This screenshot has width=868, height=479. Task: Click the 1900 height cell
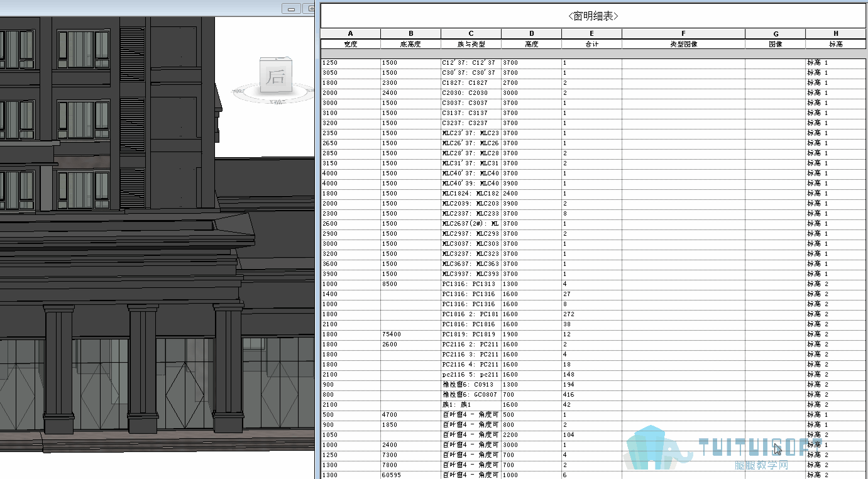[531, 334]
